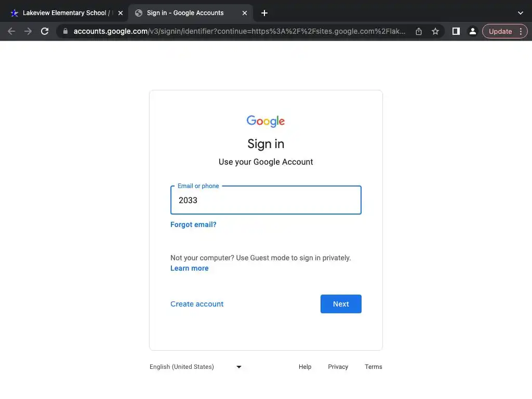The height and width of the screenshot is (399, 532).
Task: Reload the current page
Action: pos(45,31)
